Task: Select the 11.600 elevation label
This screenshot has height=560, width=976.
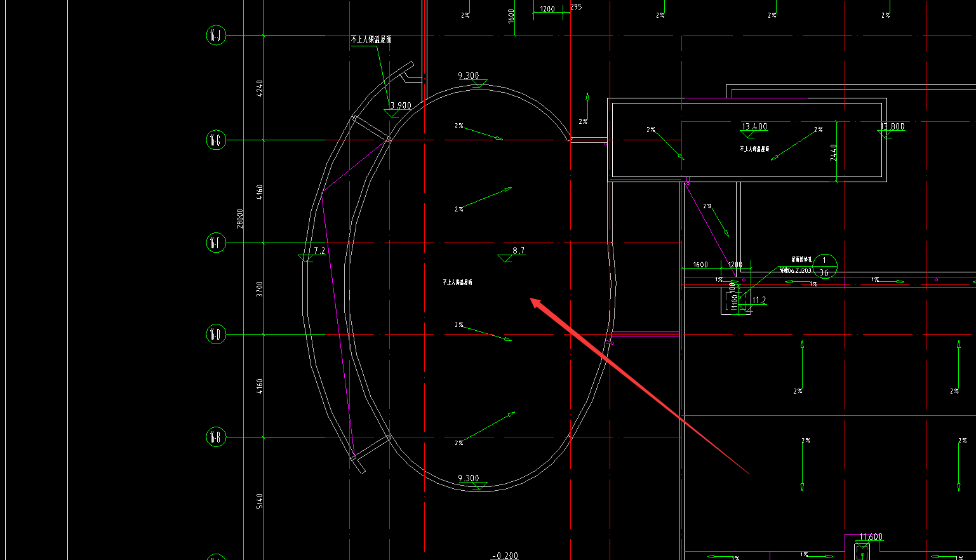Action: pos(871,537)
